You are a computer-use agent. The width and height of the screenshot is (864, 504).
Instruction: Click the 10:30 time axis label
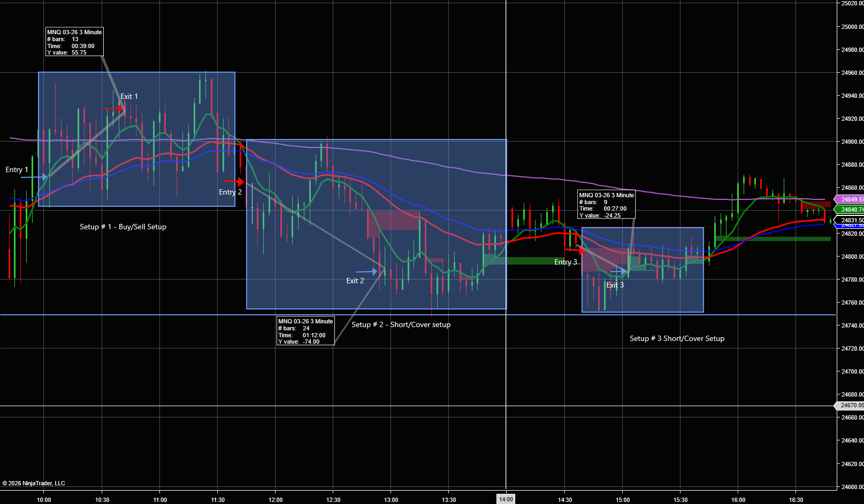[x=102, y=500]
